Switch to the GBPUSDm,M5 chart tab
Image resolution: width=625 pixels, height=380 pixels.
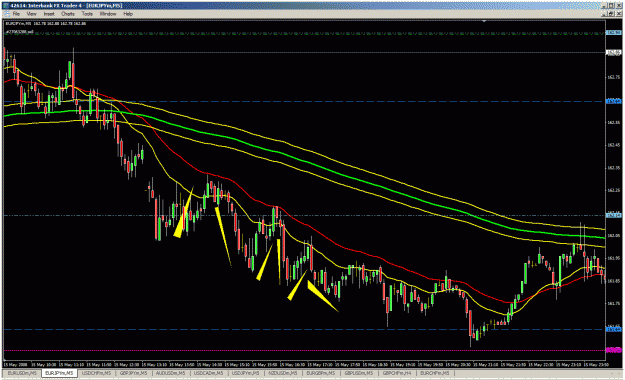coord(359,373)
